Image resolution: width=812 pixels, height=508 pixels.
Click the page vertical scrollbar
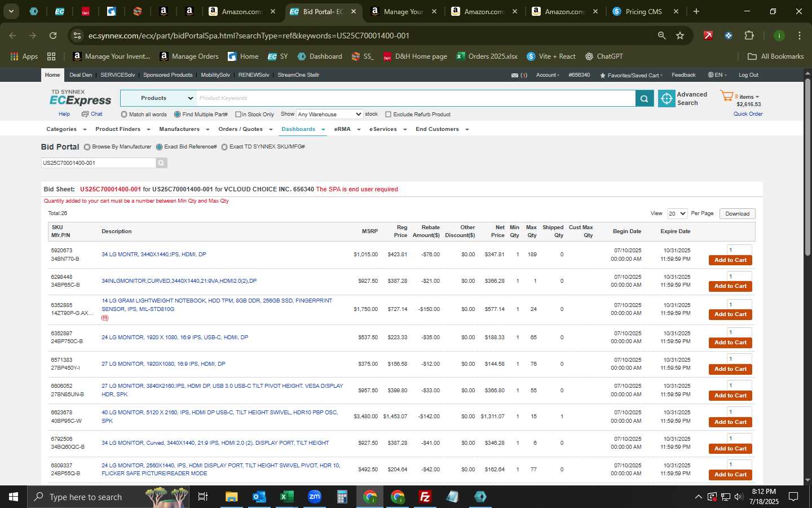coord(807,167)
